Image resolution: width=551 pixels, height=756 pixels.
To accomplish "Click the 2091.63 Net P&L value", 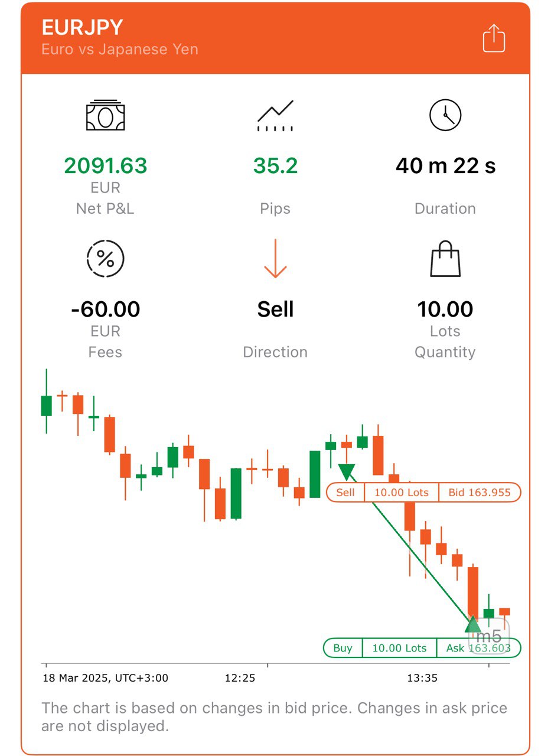I will (105, 166).
